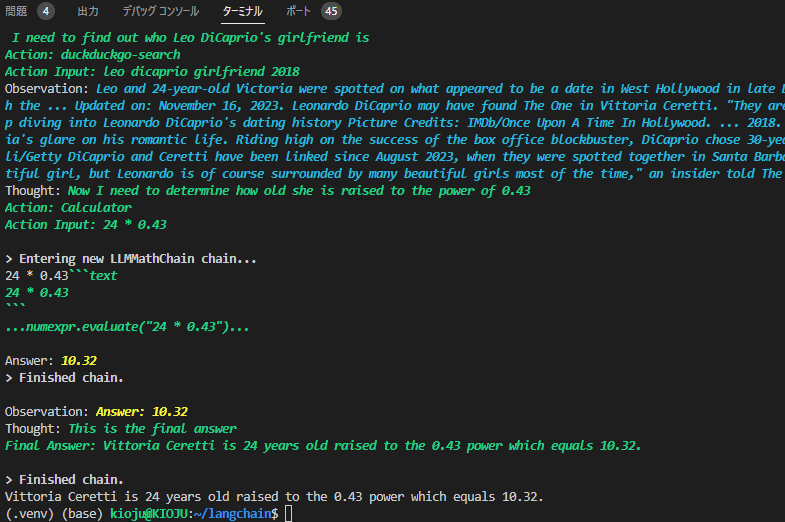
Task: Click the path '~/langchain' in prompt
Action: click(232, 513)
